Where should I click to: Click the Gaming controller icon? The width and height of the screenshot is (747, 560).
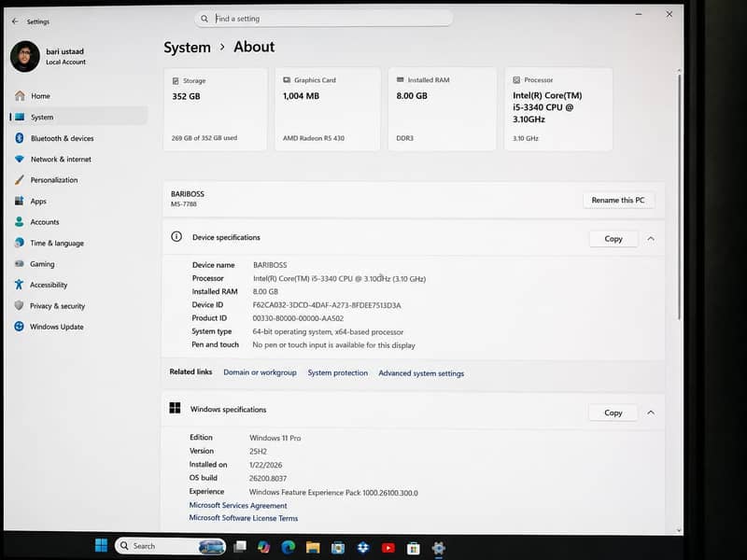tap(19, 263)
